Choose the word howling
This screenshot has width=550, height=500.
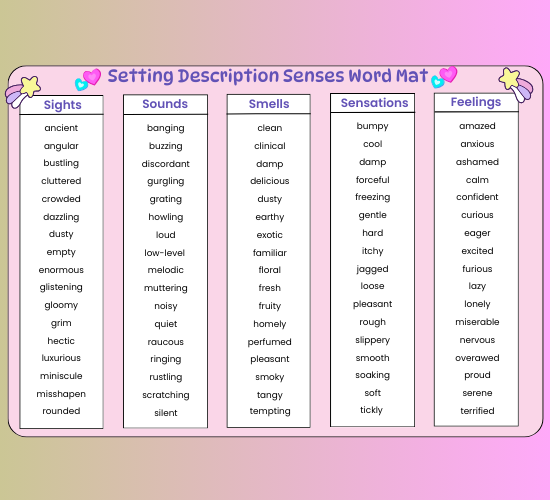(166, 217)
